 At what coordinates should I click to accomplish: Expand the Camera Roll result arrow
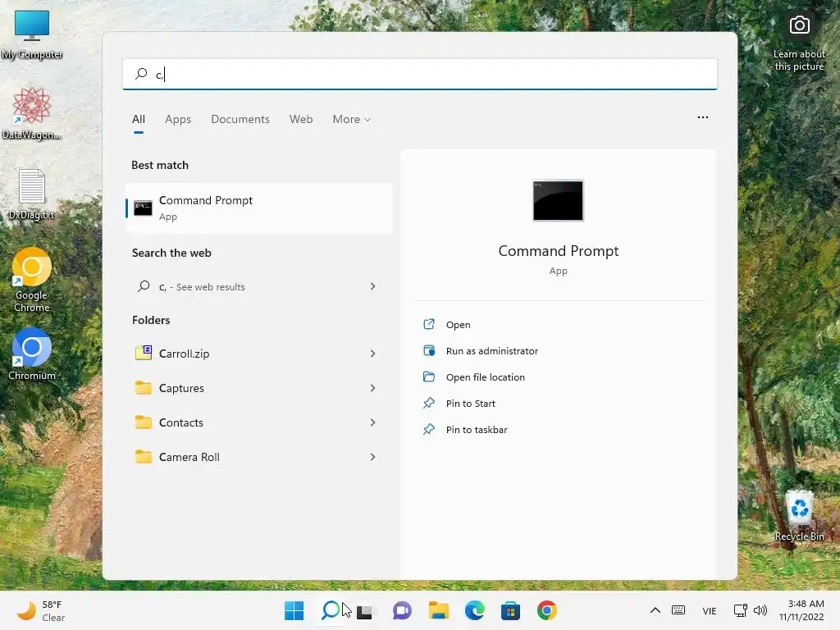pyautogui.click(x=373, y=457)
